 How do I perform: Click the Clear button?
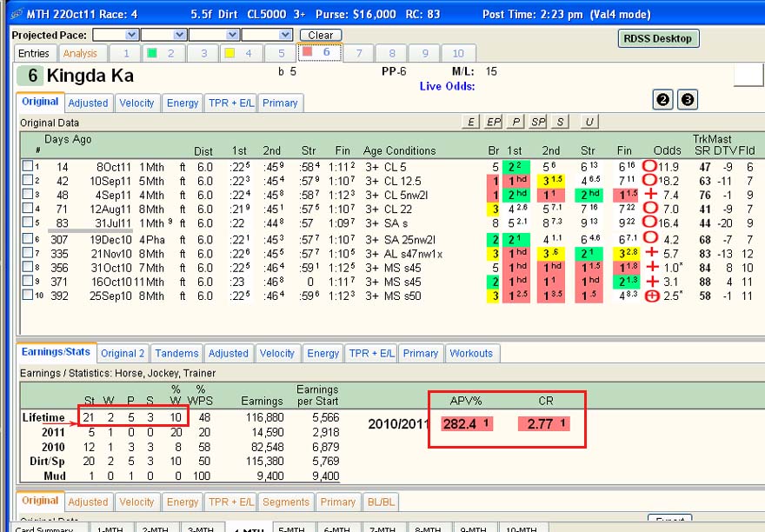click(x=321, y=35)
